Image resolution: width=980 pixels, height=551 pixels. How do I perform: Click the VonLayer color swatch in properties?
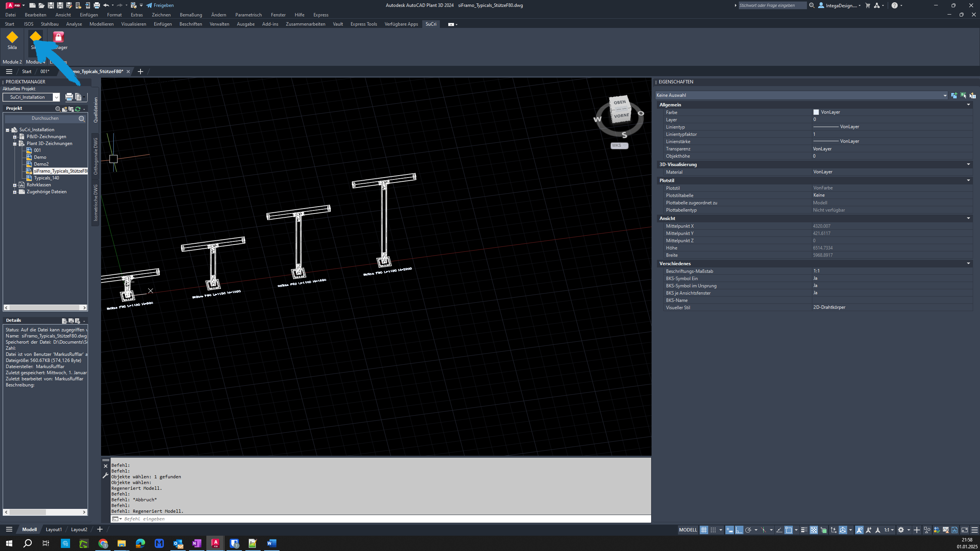click(x=817, y=112)
